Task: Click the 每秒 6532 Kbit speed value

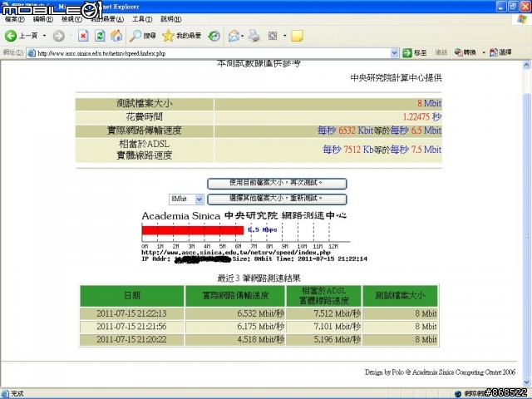Action: point(345,131)
